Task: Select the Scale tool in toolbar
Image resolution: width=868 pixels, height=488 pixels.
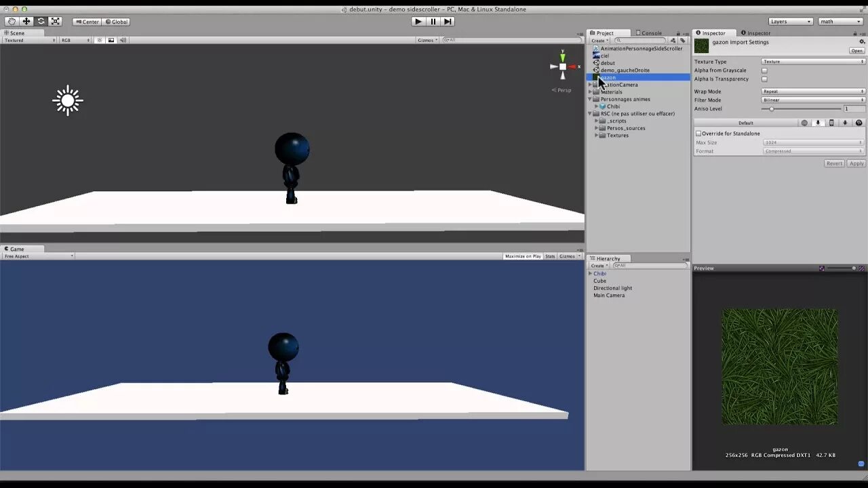Action: point(56,22)
